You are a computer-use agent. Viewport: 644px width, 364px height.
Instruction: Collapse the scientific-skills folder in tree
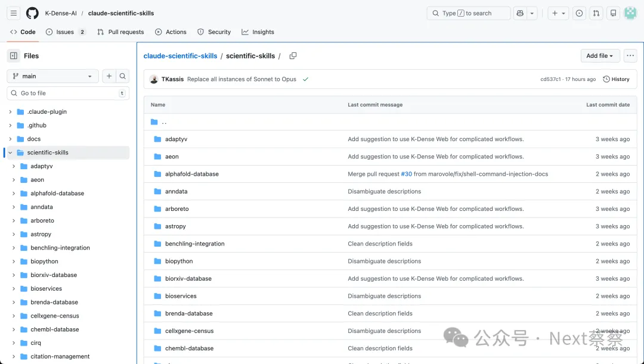(10, 153)
